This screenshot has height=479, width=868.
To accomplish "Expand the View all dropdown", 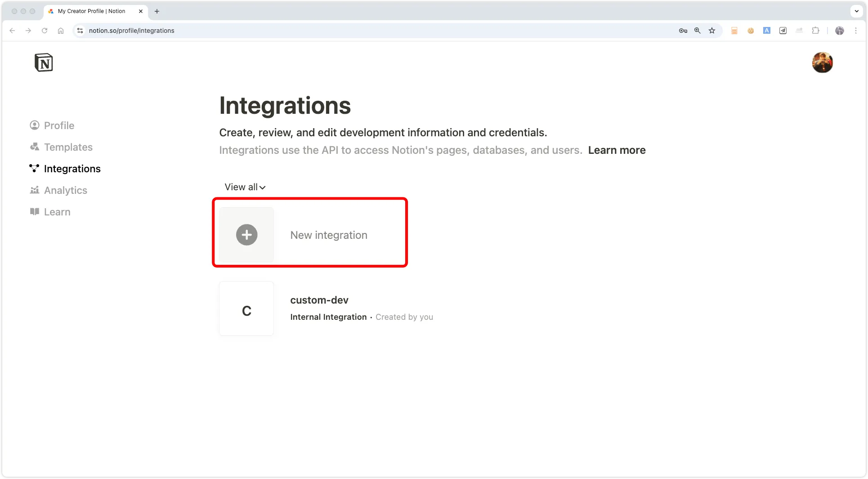I will pyautogui.click(x=245, y=187).
